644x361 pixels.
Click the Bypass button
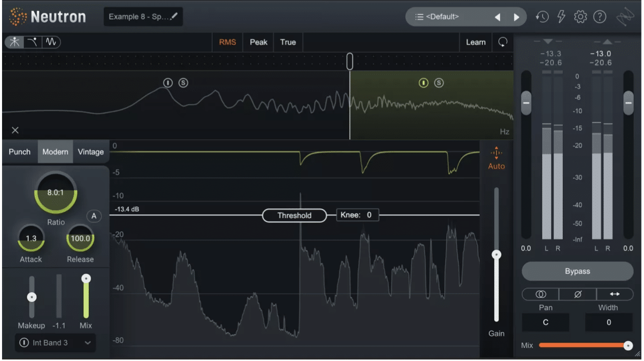coord(578,271)
